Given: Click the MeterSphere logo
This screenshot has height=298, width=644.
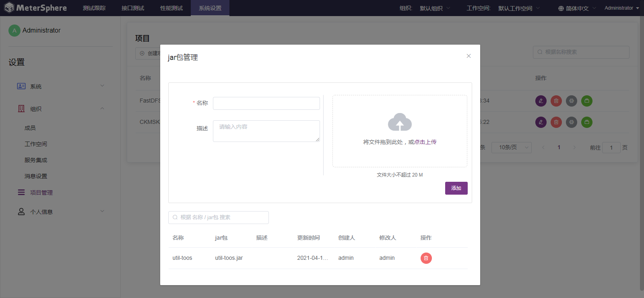Looking at the screenshot, I should 35,8.
